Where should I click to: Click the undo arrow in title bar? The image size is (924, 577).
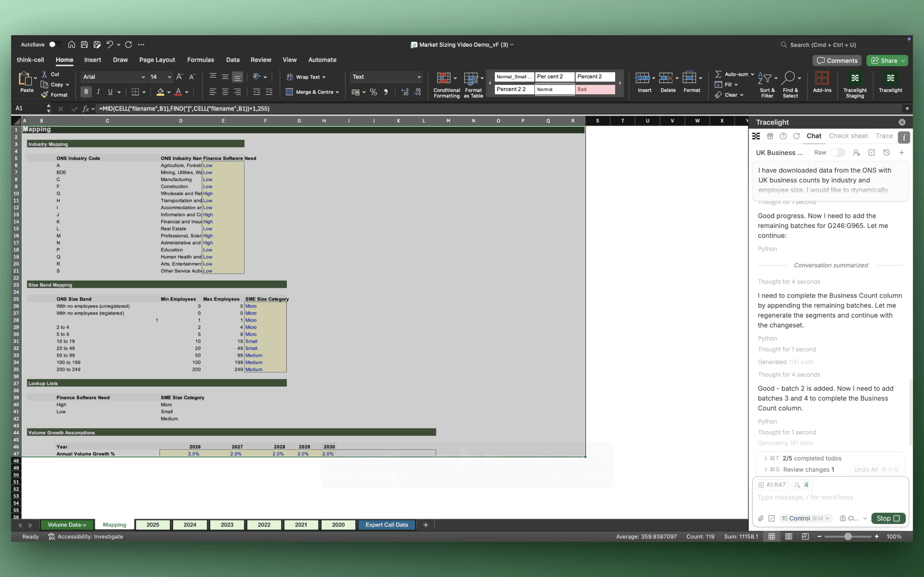[110, 45]
